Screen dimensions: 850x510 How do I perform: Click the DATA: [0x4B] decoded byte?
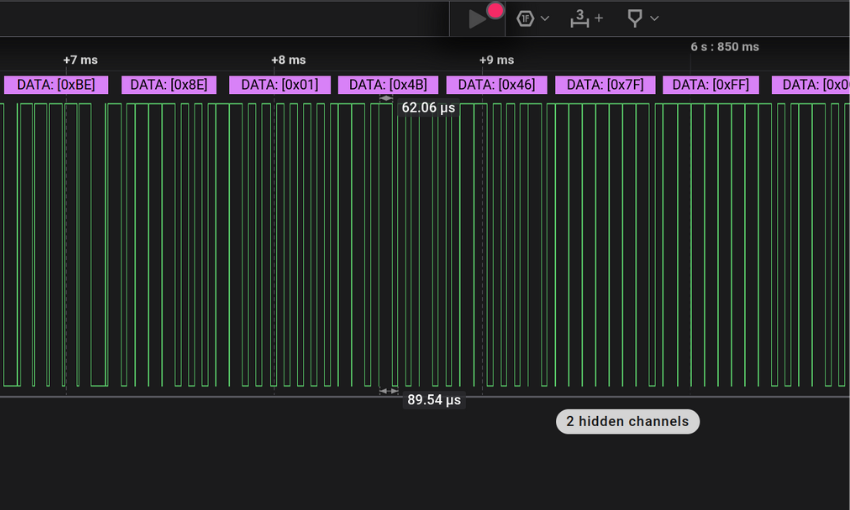(388, 85)
